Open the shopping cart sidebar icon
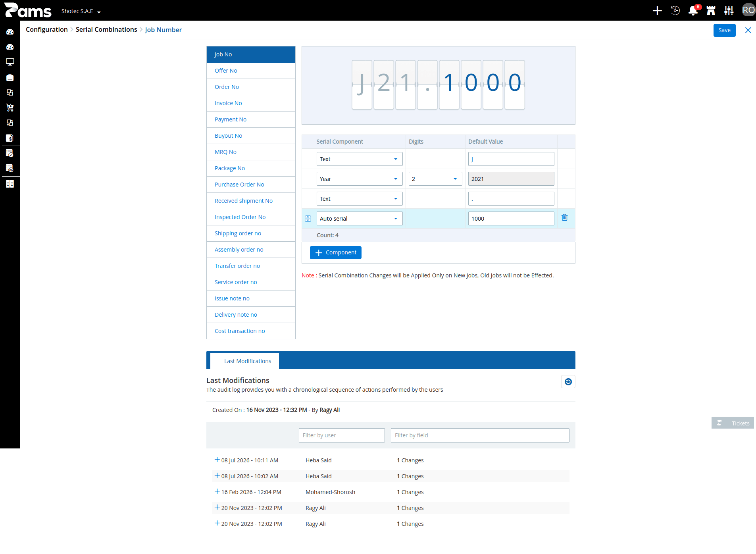The image size is (756, 554). coord(10,108)
